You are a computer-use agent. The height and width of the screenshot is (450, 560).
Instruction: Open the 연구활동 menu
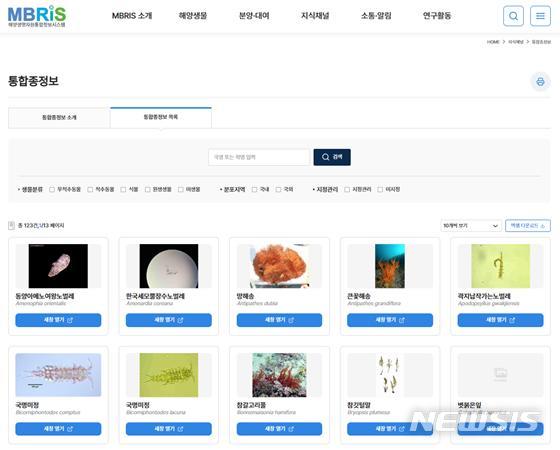point(437,16)
